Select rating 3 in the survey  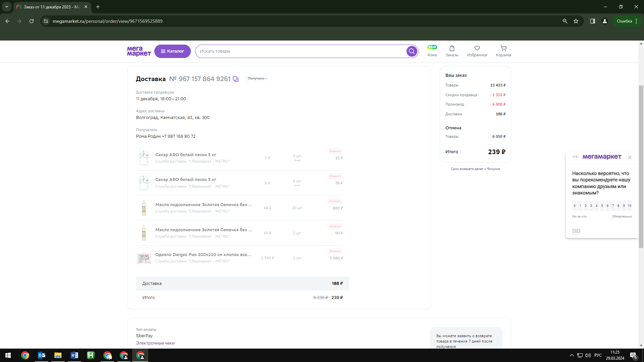591,206
